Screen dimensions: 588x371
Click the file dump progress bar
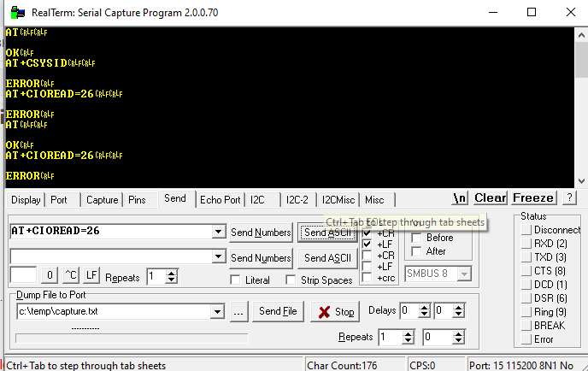point(132,339)
